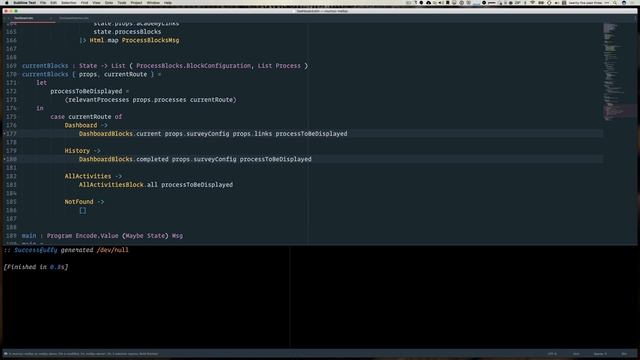The image size is (640, 360).
Task: Click 'List Process' in type annotation
Action: [279, 66]
